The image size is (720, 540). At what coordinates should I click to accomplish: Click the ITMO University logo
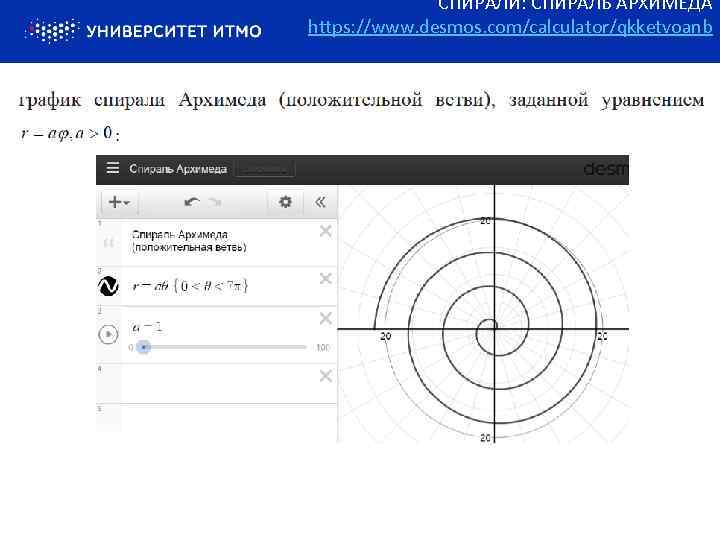click(143, 31)
